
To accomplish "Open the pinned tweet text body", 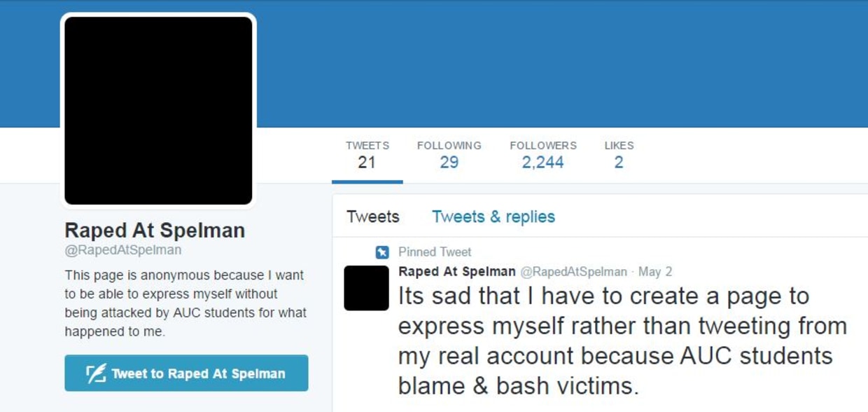I will pos(622,341).
